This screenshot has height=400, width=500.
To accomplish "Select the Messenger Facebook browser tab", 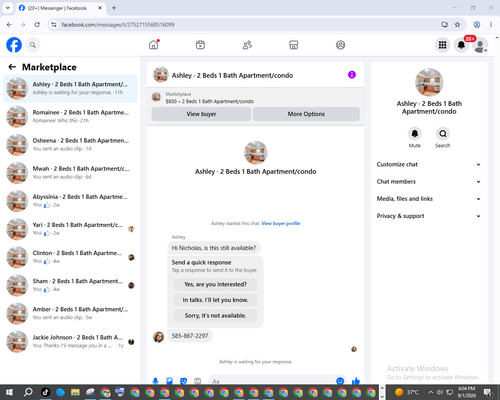I will (x=60, y=8).
